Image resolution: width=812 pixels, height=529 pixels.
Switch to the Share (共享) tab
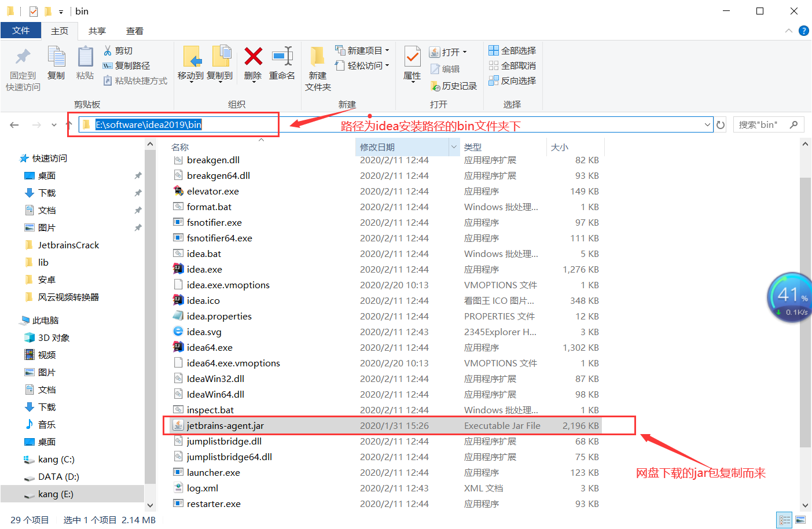pyautogui.click(x=97, y=31)
